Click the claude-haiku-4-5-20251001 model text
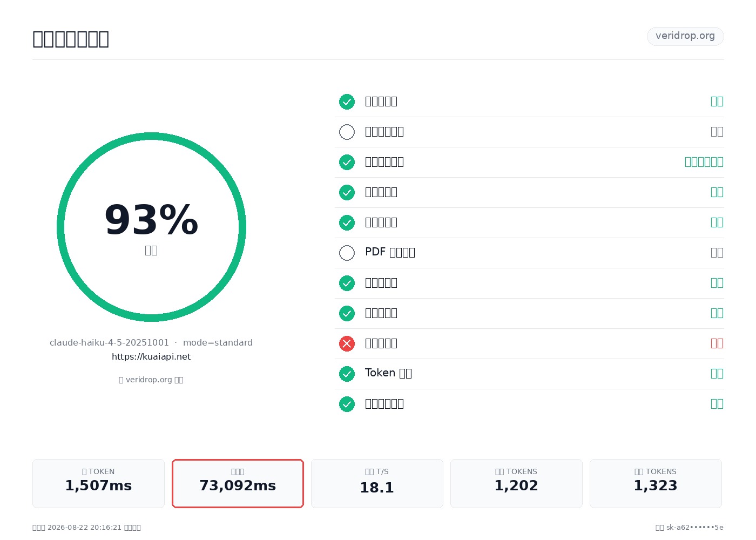The image size is (756, 540). click(109, 343)
